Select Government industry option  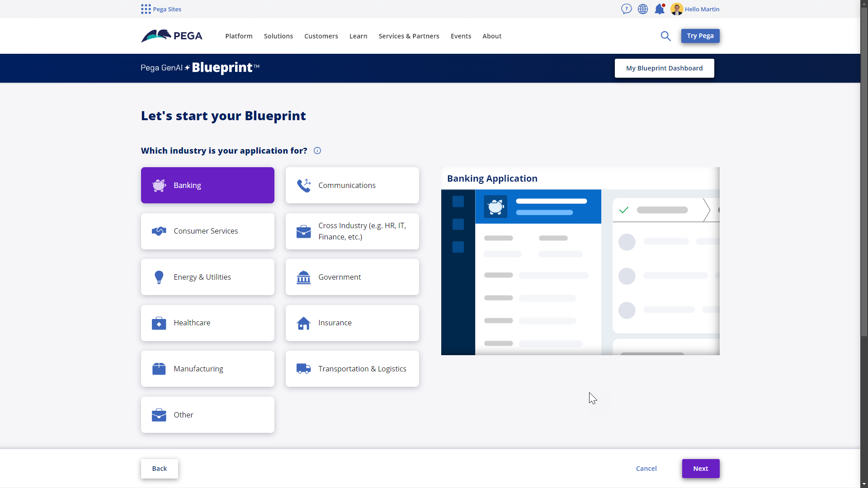click(352, 277)
